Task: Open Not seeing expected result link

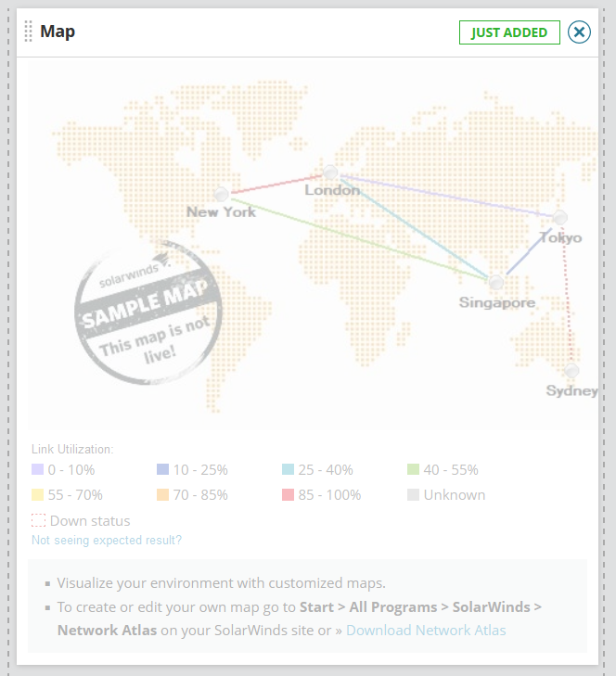Action: (107, 540)
